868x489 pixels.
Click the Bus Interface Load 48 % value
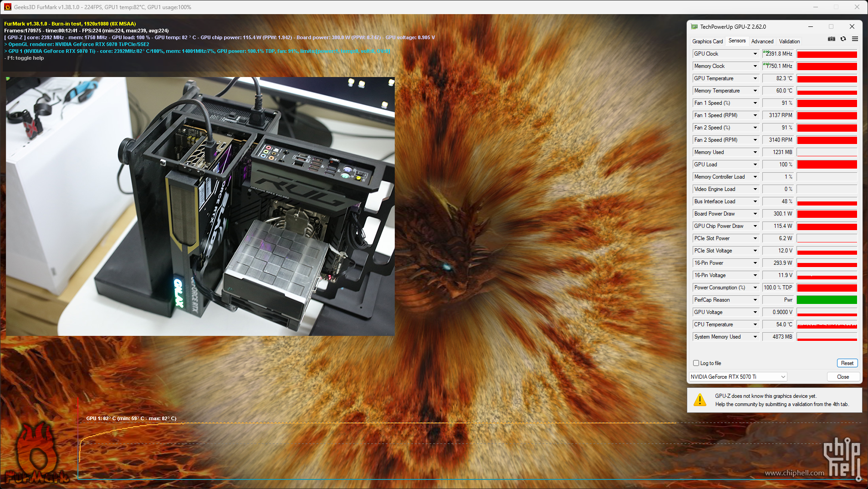778,201
